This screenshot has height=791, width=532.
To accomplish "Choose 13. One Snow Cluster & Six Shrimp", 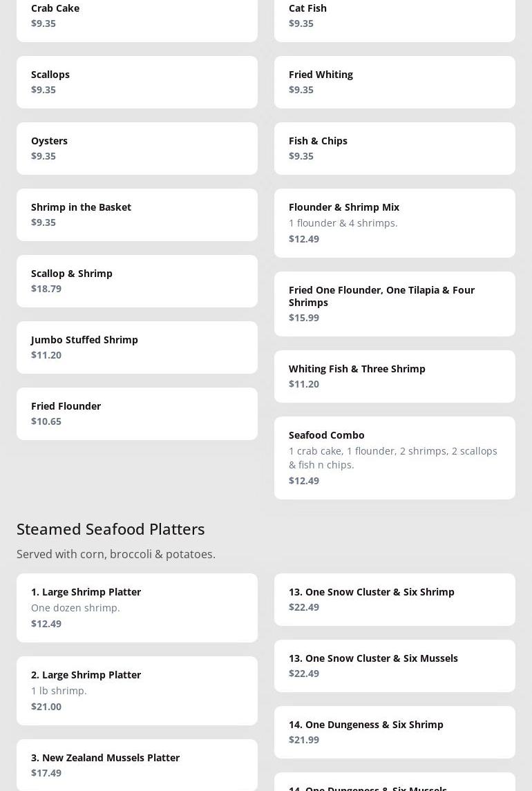I will [x=395, y=600].
